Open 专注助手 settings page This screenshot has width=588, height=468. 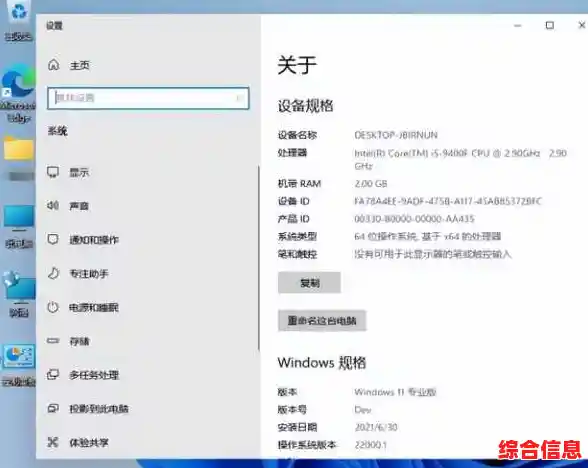coord(89,273)
